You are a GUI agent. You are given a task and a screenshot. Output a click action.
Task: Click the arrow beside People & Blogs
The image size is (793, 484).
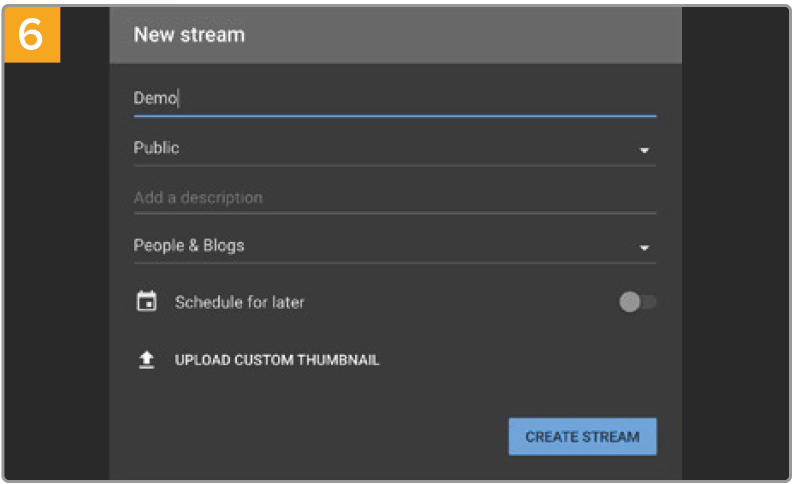[645, 248]
